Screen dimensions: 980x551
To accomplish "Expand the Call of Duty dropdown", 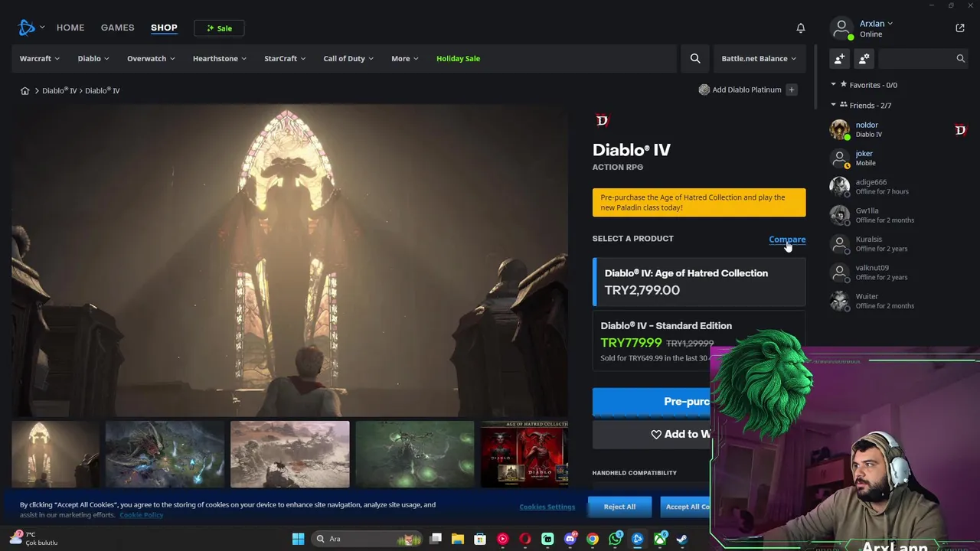I will point(348,58).
